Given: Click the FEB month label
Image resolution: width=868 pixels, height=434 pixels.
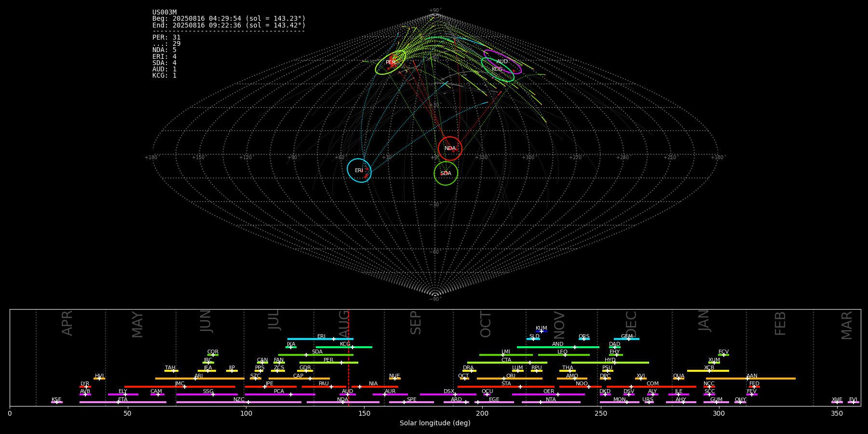Looking at the screenshot, I should pyautogui.click(x=780, y=324).
